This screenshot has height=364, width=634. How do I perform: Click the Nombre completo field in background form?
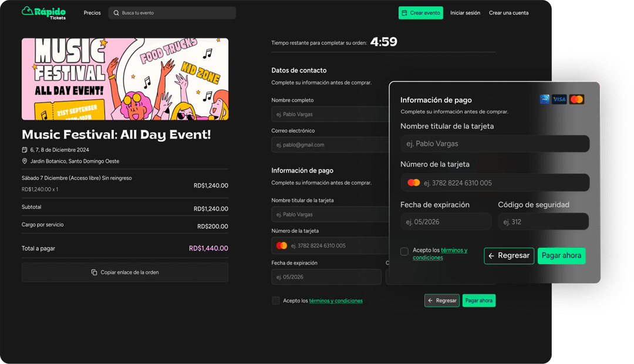click(x=331, y=114)
